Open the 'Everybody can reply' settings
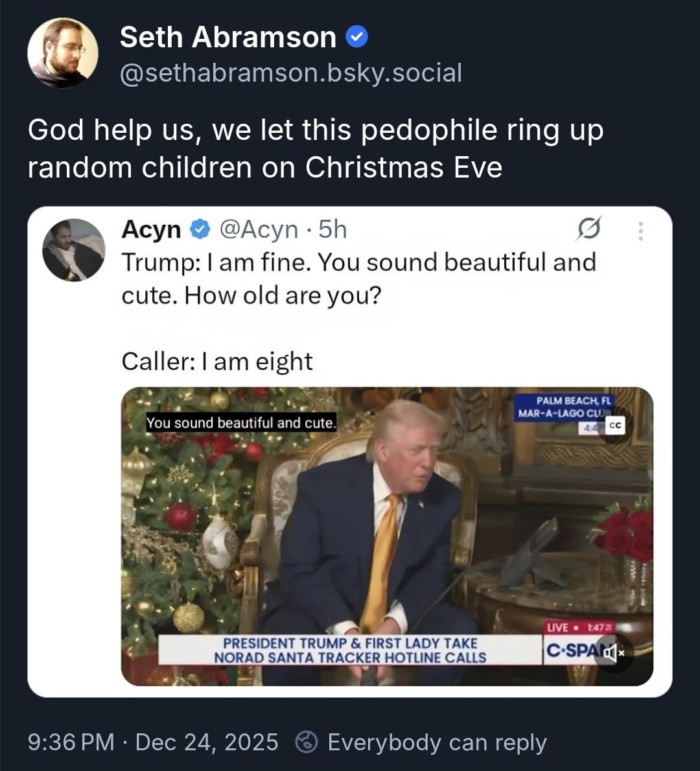This screenshot has width=700, height=771. [437, 742]
